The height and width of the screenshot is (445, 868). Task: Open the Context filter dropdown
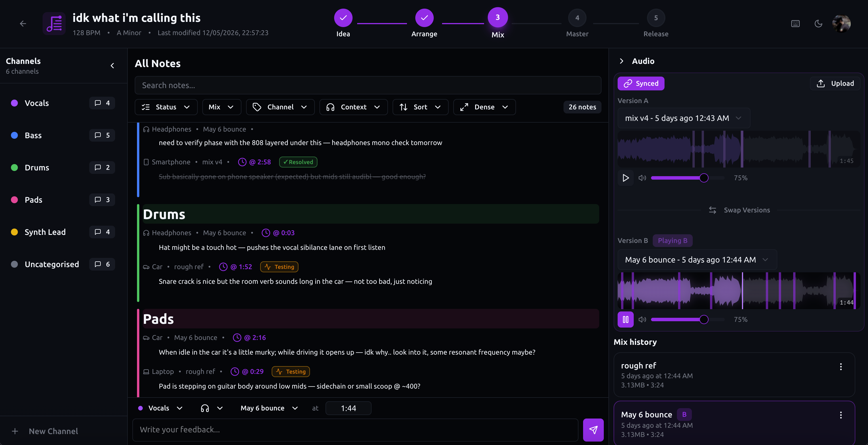coord(353,107)
